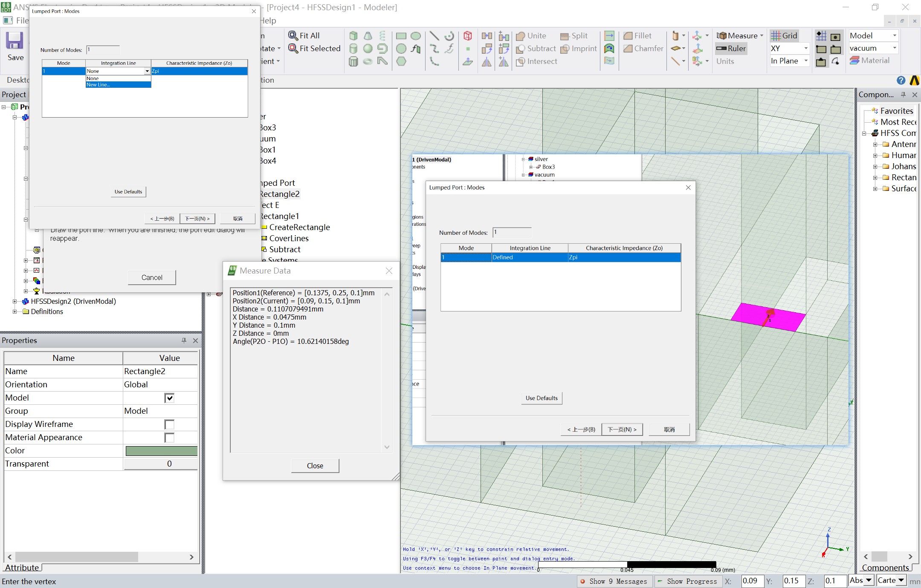Uncheck the Model property checkbox

click(169, 398)
